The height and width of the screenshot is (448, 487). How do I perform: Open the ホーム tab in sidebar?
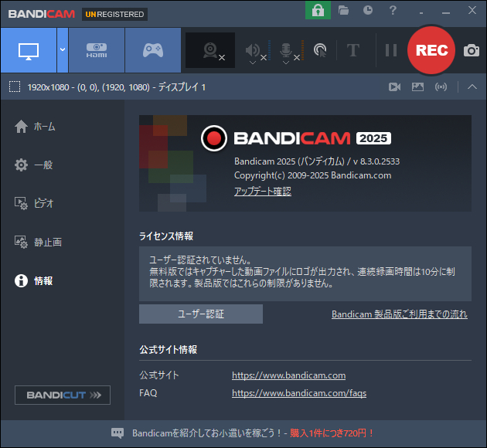[x=44, y=127]
